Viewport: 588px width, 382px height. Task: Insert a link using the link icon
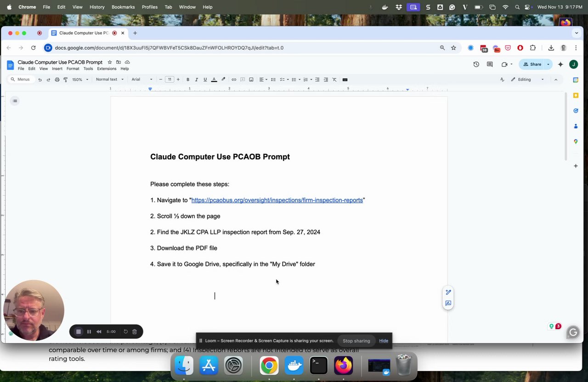click(234, 79)
